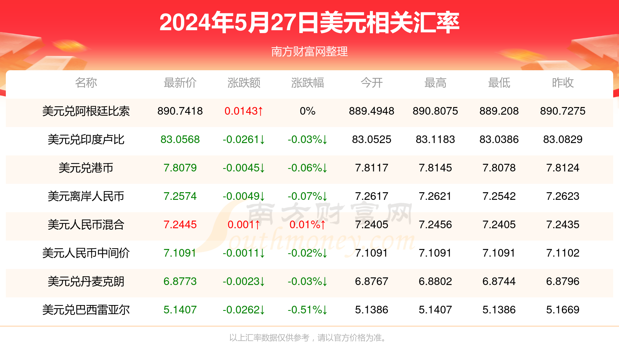Click opening price 889.4948
This screenshot has height=364, width=619.
click(372, 111)
